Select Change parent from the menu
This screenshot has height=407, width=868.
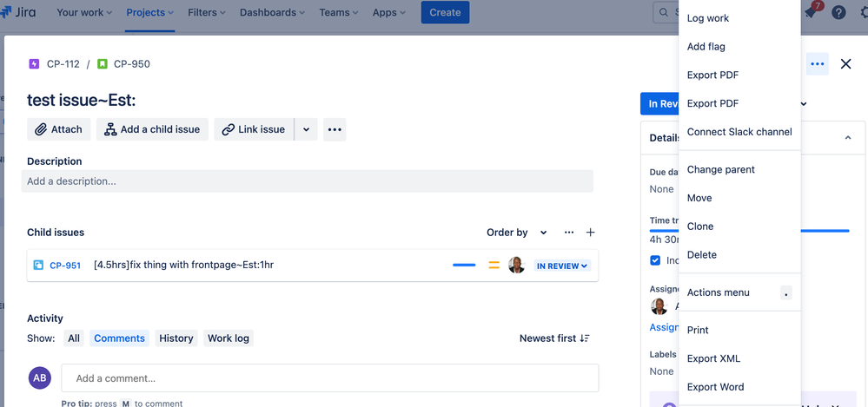click(739, 169)
